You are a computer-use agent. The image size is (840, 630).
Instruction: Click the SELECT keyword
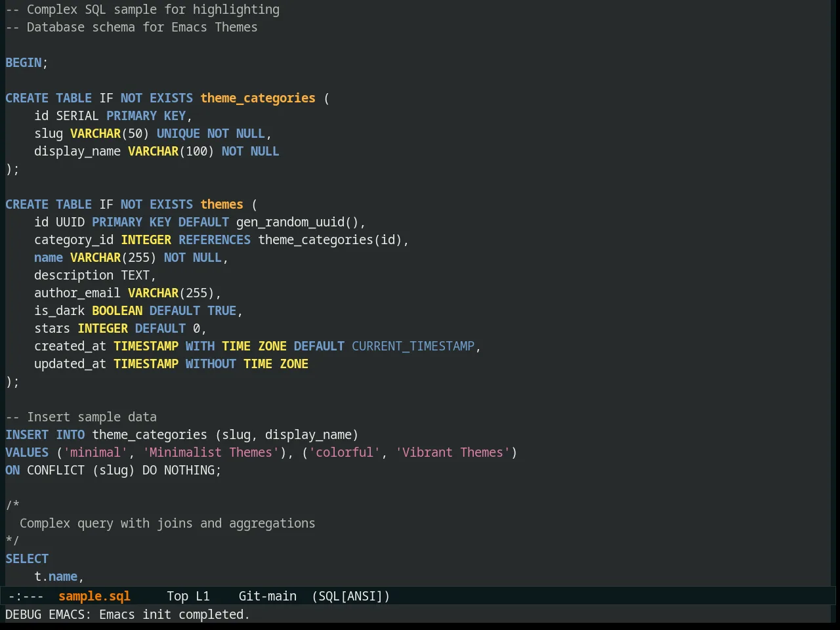(x=27, y=558)
